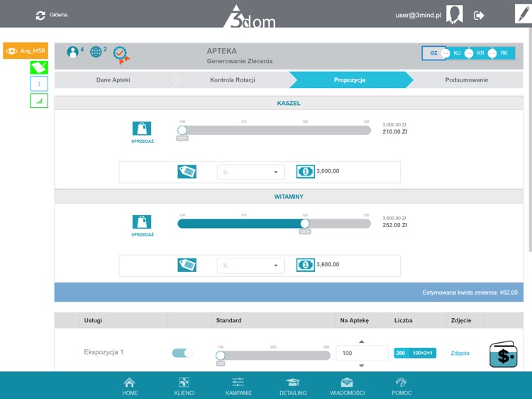532x399 pixels.
Task: Go to HOME in bottom bar
Action: click(130, 386)
